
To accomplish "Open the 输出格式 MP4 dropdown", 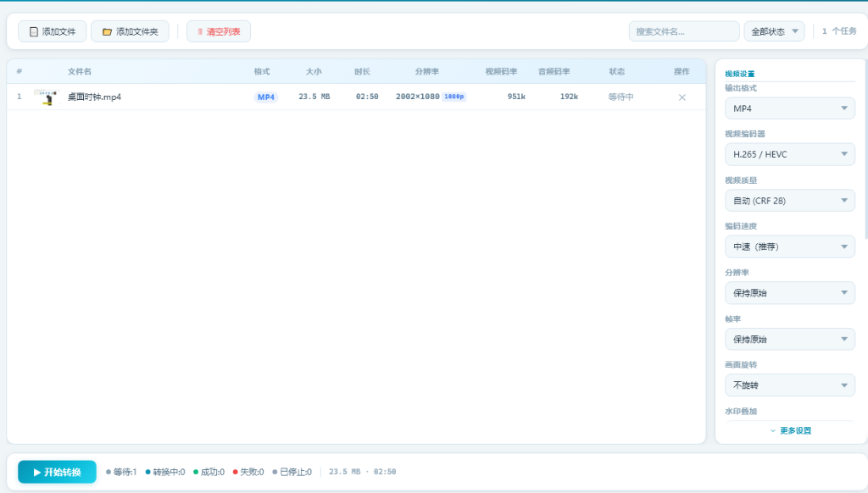I will 789,108.
